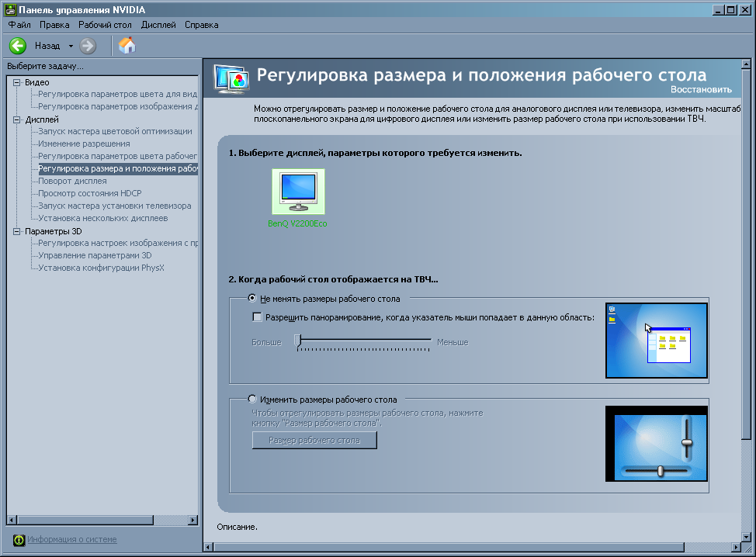The height and width of the screenshot is (557, 756).
Task: Open the Рабочий стол menu
Action: pos(105,25)
